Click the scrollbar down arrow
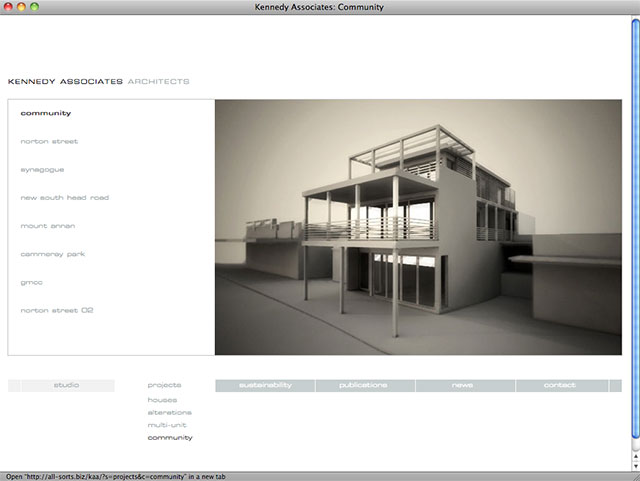Image resolution: width=640 pixels, height=481 pixels. click(x=636, y=465)
